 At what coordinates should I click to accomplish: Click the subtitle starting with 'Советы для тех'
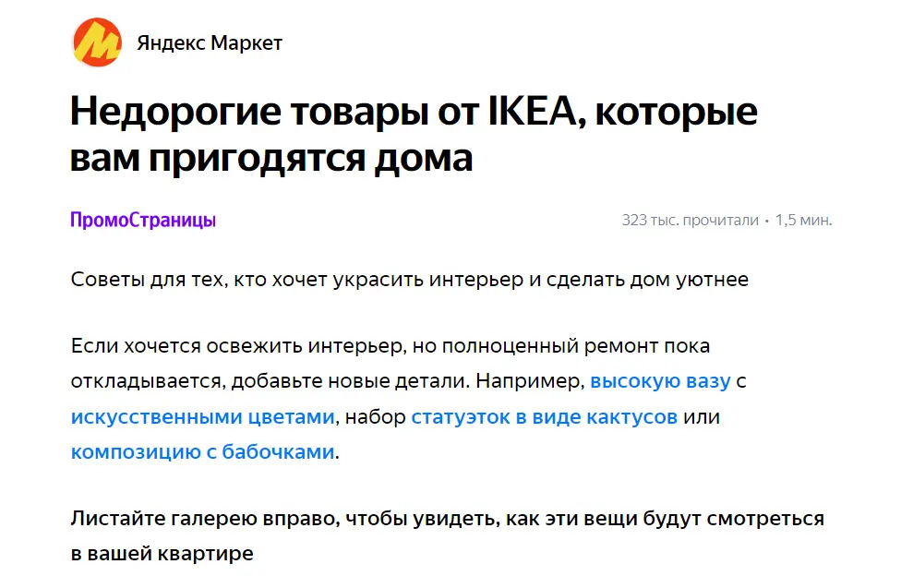point(410,280)
